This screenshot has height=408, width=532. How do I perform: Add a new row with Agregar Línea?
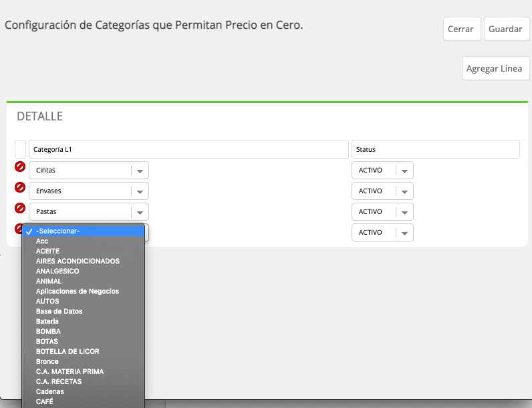tap(495, 69)
